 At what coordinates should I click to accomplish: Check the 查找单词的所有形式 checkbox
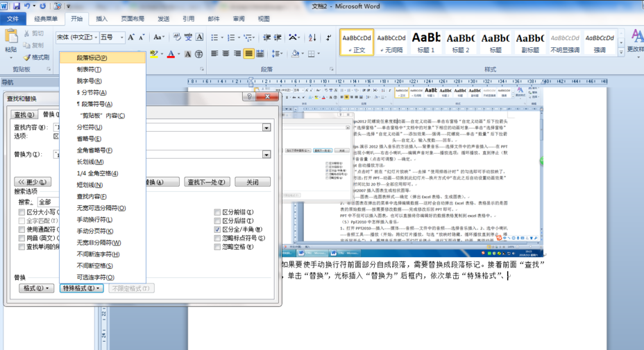pos(22,247)
